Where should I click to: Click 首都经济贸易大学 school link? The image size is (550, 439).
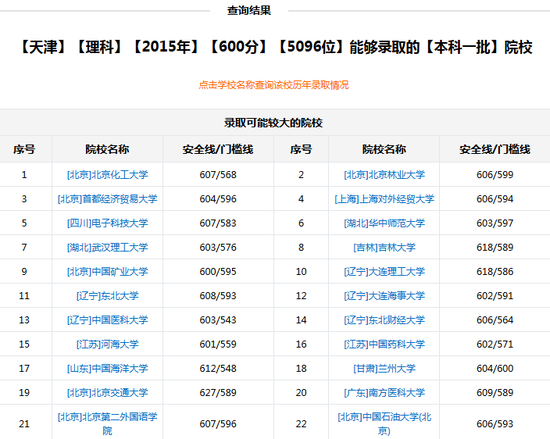[x=107, y=199]
